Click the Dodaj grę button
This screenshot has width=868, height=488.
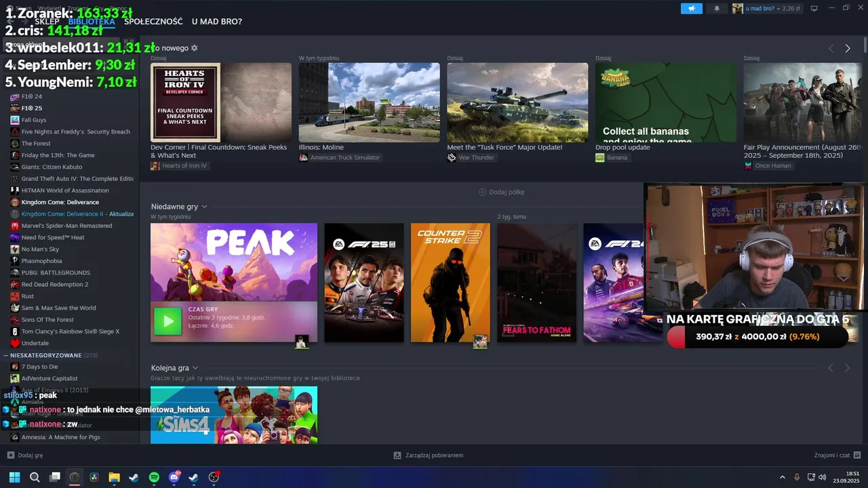25,455
